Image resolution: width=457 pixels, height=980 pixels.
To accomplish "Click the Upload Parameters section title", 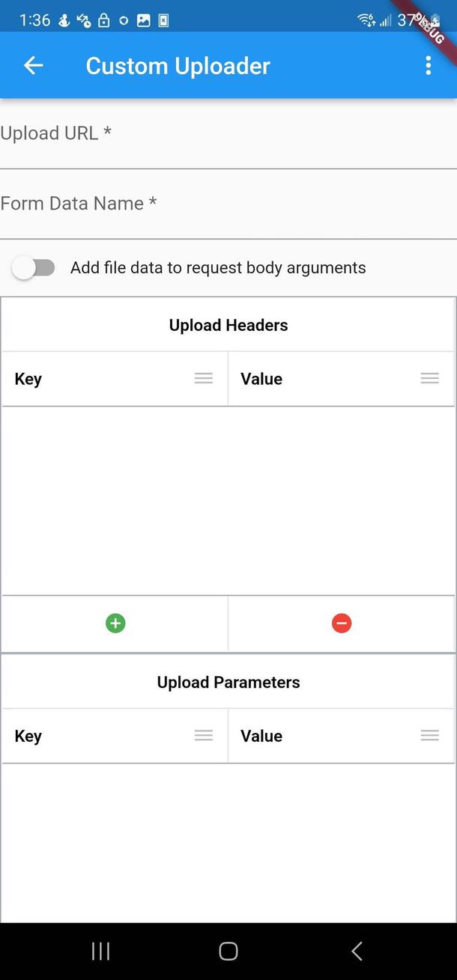I will coord(228,682).
